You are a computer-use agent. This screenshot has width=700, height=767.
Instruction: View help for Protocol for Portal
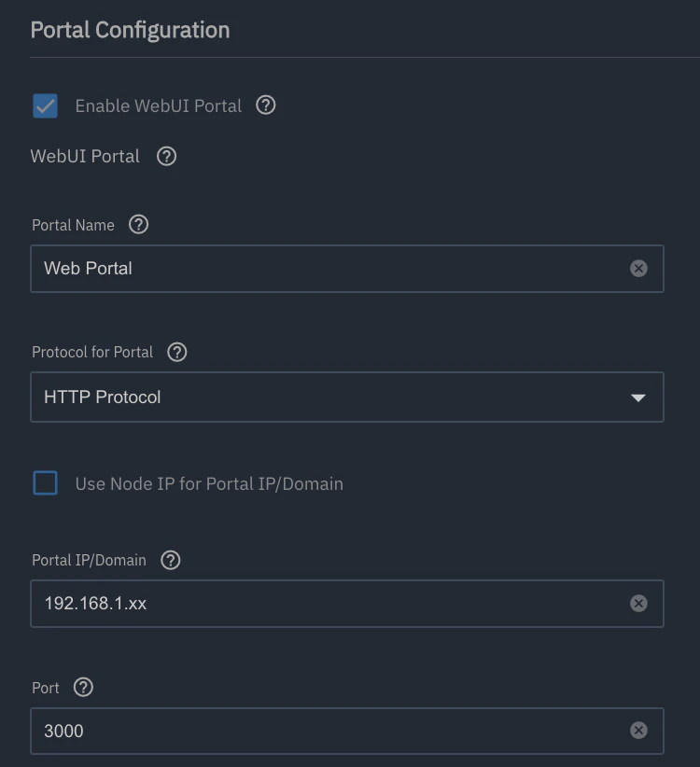coord(177,352)
